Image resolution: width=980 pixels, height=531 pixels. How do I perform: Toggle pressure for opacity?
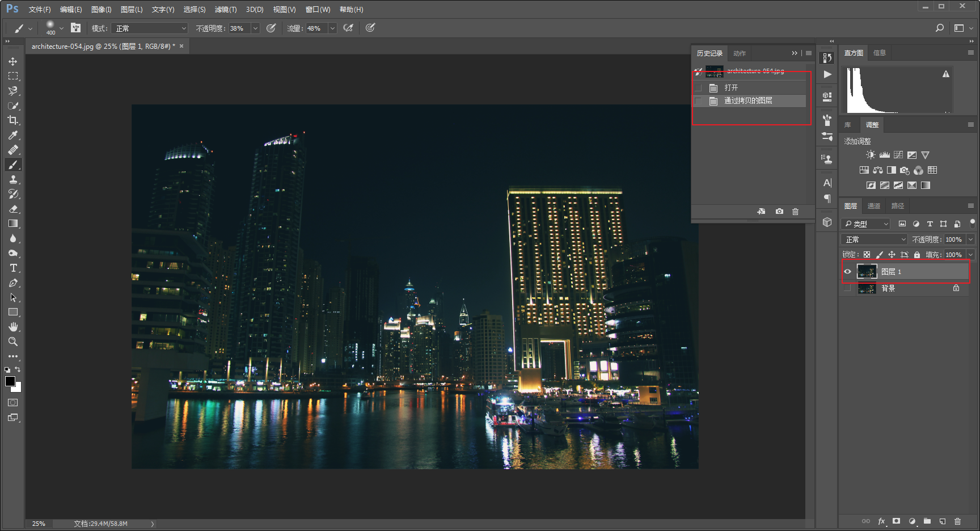(x=271, y=28)
